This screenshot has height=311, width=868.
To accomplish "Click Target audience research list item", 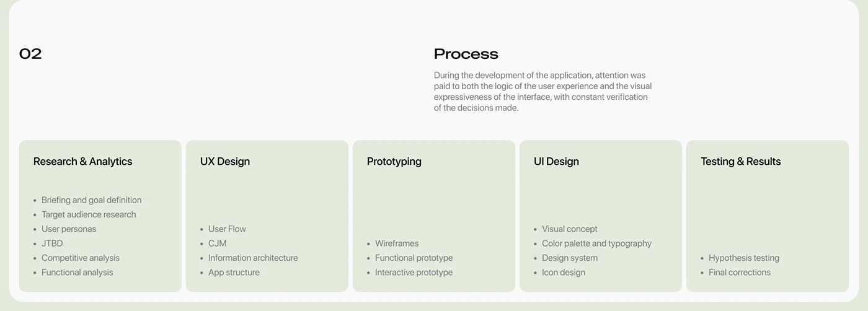I will [x=89, y=214].
